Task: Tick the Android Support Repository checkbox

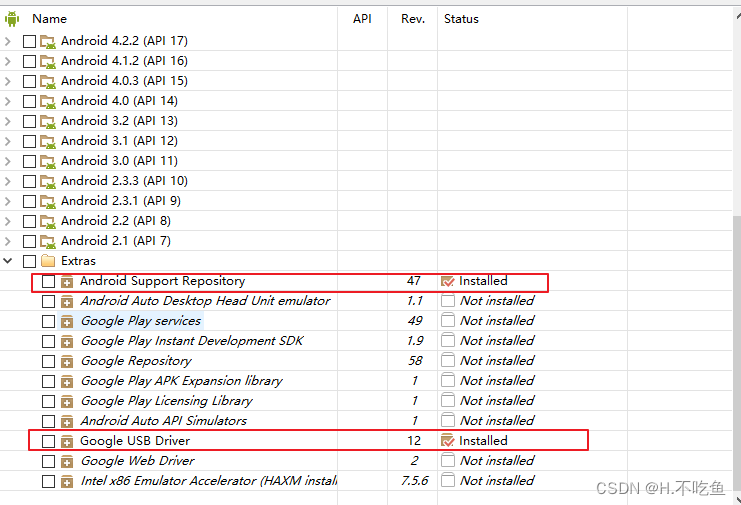Action: [48, 282]
